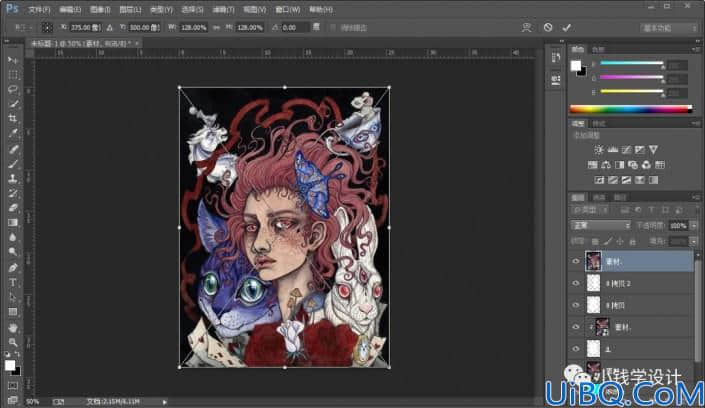This screenshot has width=705, height=408.
Task: Click the foreground color swatch in Color panel
Action: (x=576, y=66)
